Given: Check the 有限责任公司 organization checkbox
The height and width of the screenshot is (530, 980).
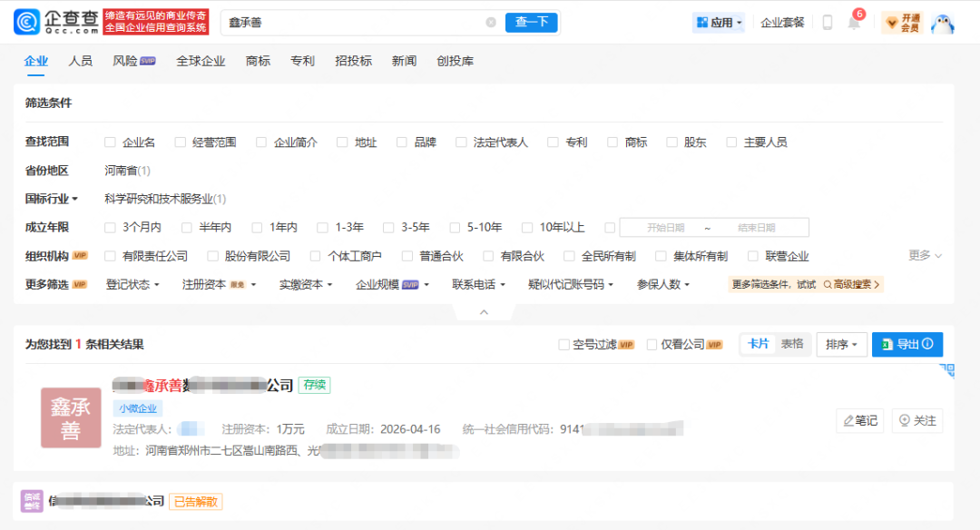Looking at the screenshot, I should point(110,256).
